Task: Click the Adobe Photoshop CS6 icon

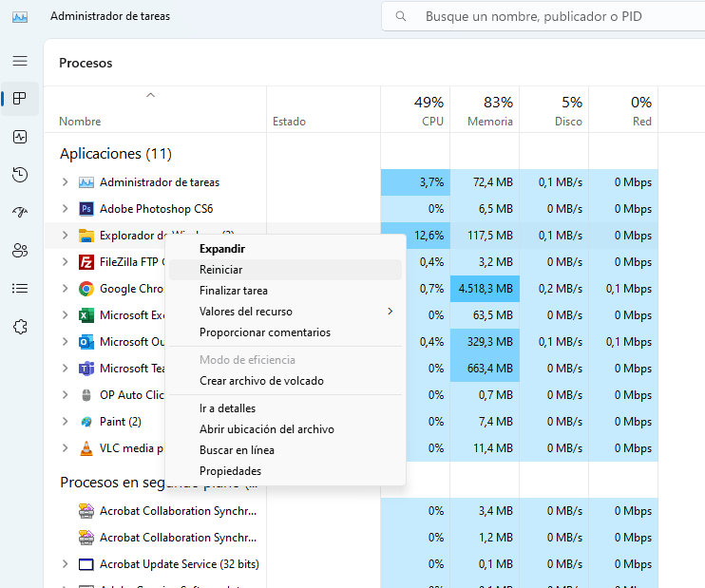Action: [x=86, y=209]
